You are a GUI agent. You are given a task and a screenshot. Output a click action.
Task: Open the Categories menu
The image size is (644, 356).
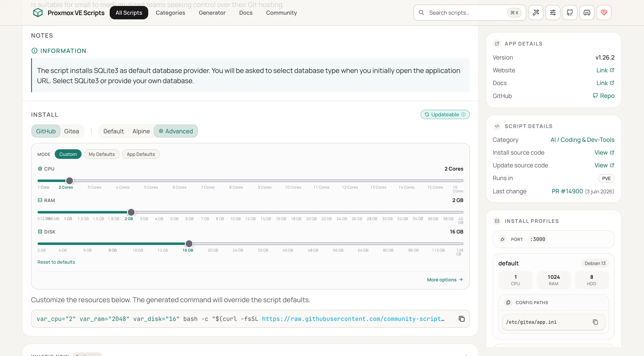(170, 13)
